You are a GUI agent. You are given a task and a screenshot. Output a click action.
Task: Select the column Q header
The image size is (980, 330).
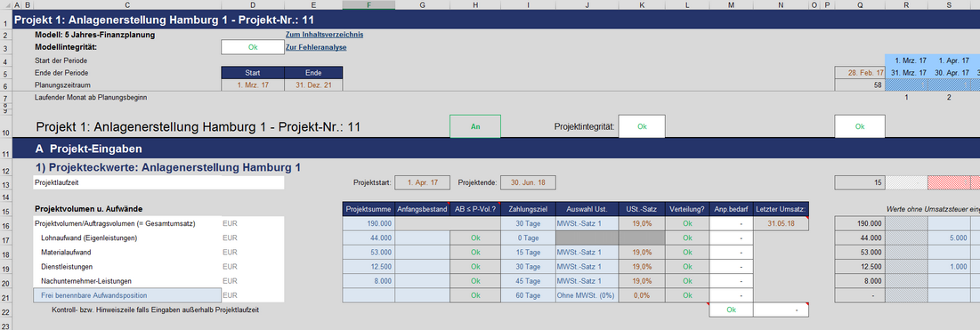pyautogui.click(x=860, y=5)
